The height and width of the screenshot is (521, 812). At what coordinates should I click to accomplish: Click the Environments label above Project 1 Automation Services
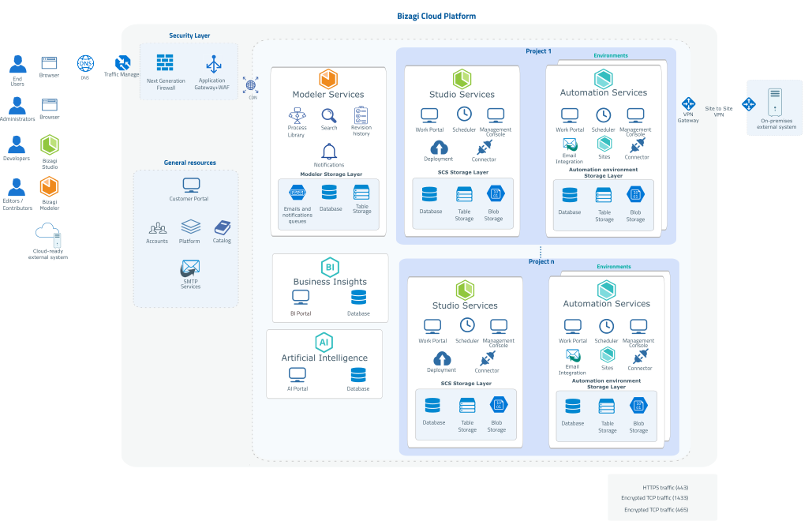611,55
